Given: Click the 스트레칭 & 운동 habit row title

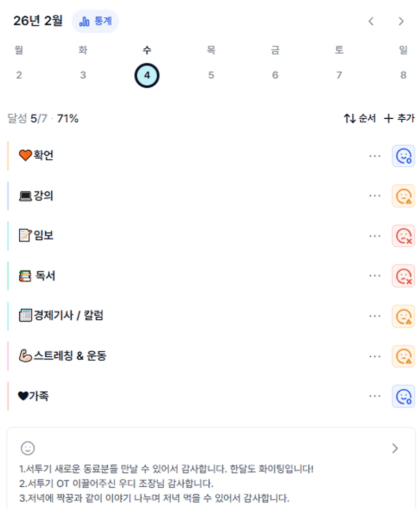Looking at the screenshot, I should pos(70,356).
